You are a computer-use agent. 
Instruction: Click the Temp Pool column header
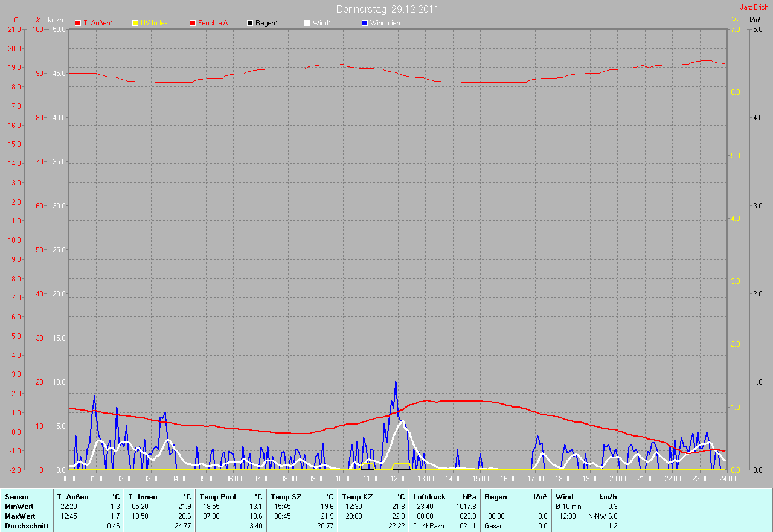[217, 496]
